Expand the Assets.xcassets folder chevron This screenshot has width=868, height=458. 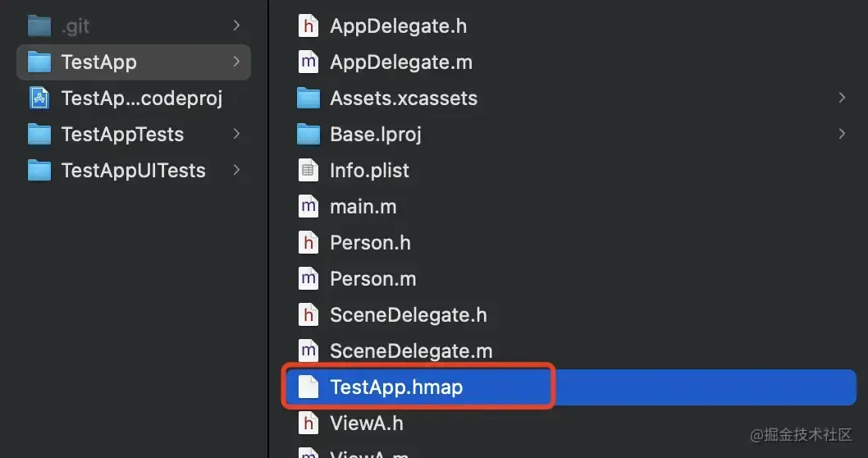click(x=842, y=98)
